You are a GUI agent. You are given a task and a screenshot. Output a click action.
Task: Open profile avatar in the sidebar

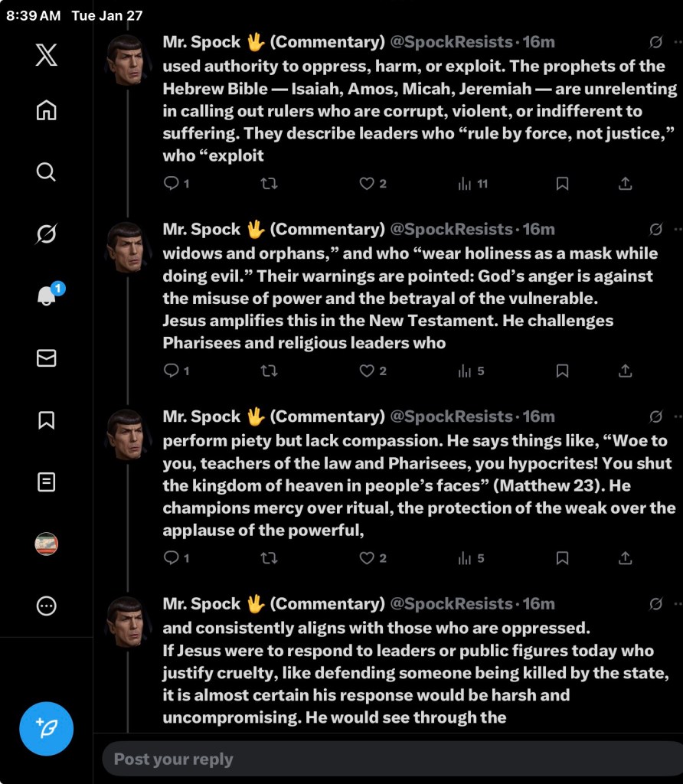click(46, 544)
